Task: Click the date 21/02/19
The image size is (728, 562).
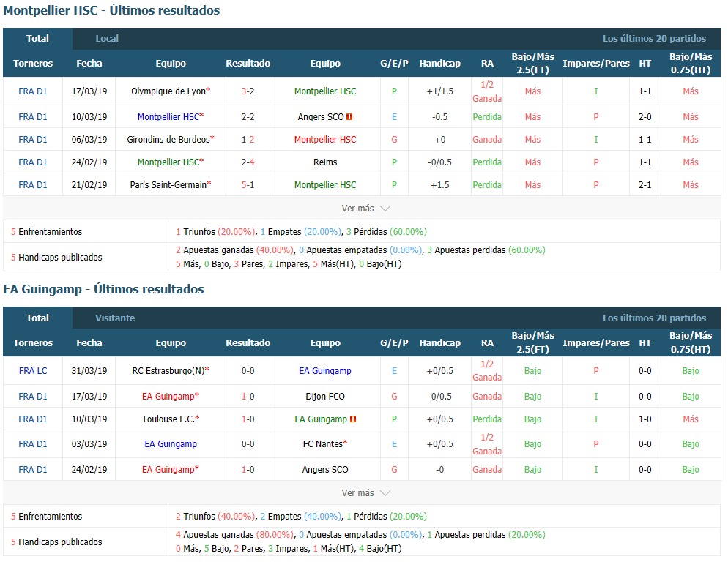Action: pos(89,184)
